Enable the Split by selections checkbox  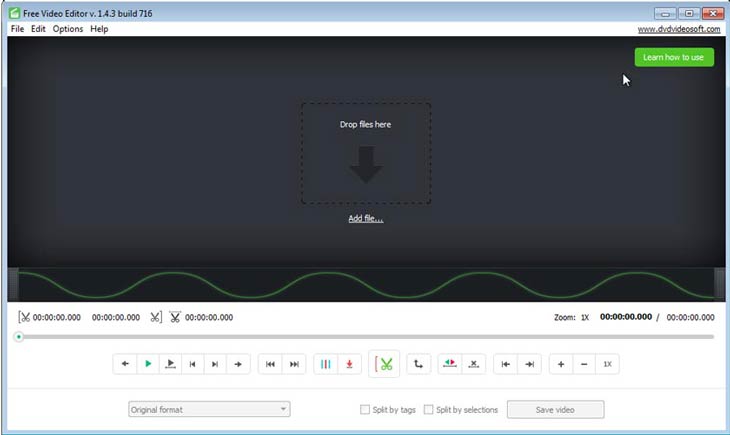pos(428,409)
